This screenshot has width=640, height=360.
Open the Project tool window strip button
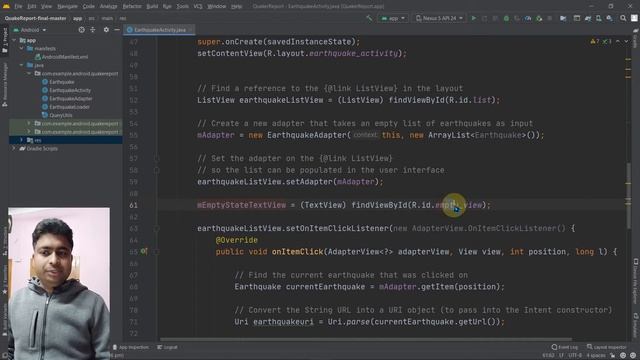tap(5, 41)
